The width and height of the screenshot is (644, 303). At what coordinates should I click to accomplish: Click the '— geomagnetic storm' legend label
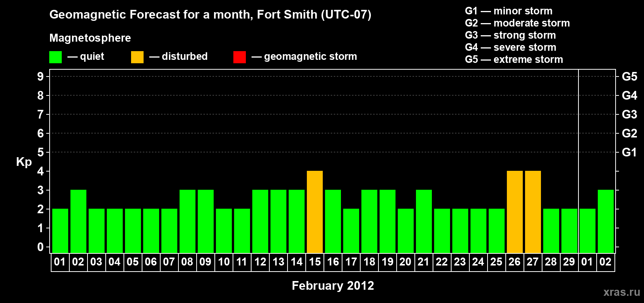point(304,56)
